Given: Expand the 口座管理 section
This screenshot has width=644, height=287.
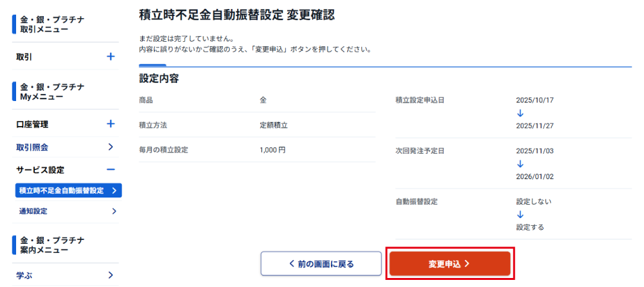Looking at the screenshot, I should 32,124.
